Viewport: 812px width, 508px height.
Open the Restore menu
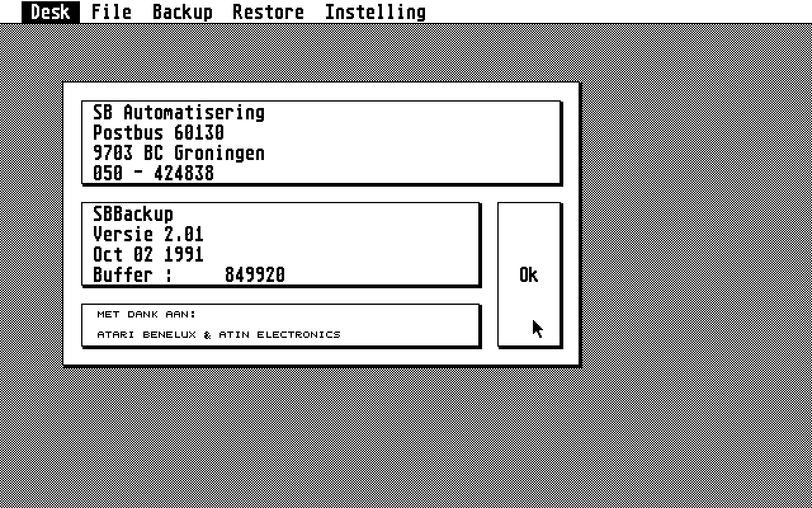pos(268,12)
